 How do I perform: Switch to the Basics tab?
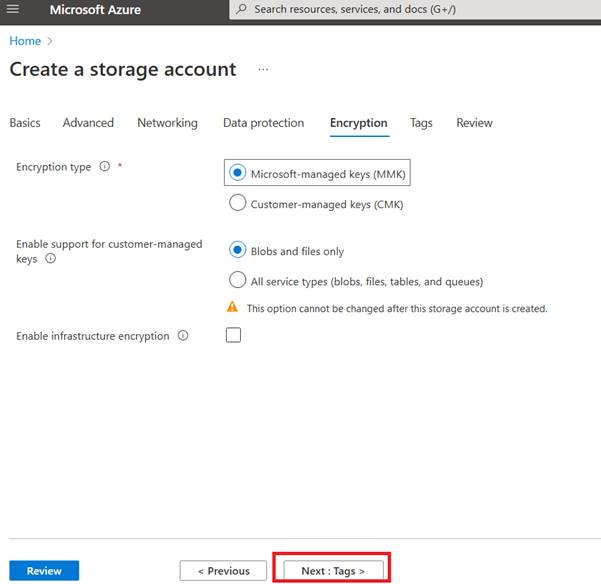[x=25, y=123]
